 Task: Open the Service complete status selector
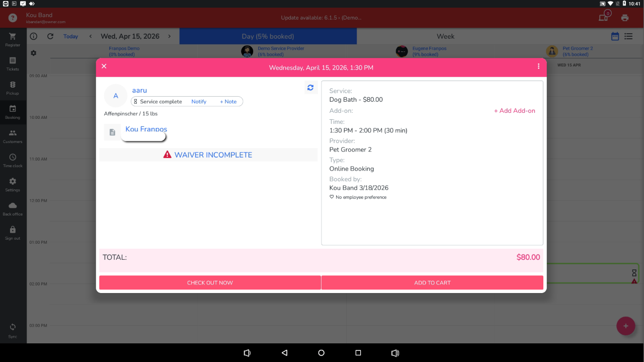coord(157,102)
